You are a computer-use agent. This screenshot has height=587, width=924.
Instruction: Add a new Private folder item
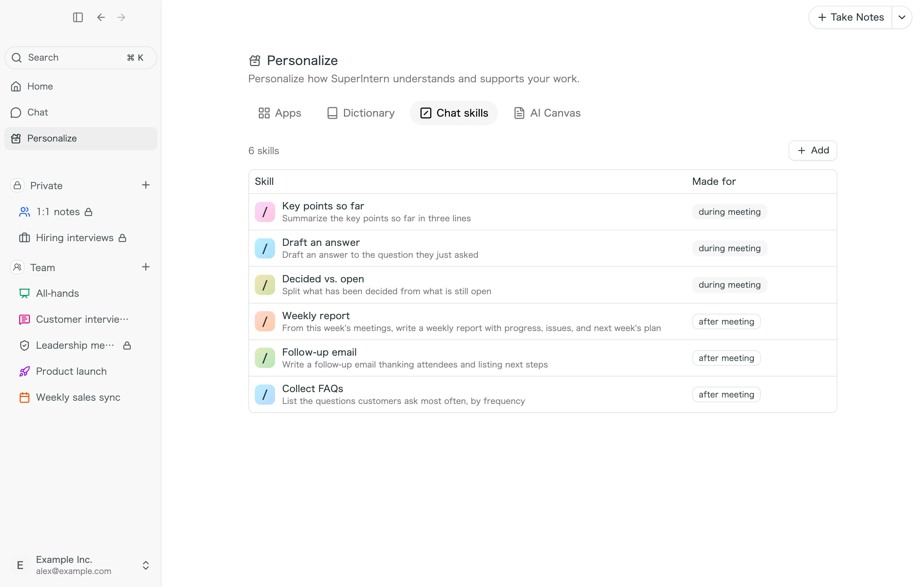click(x=146, y=185)
